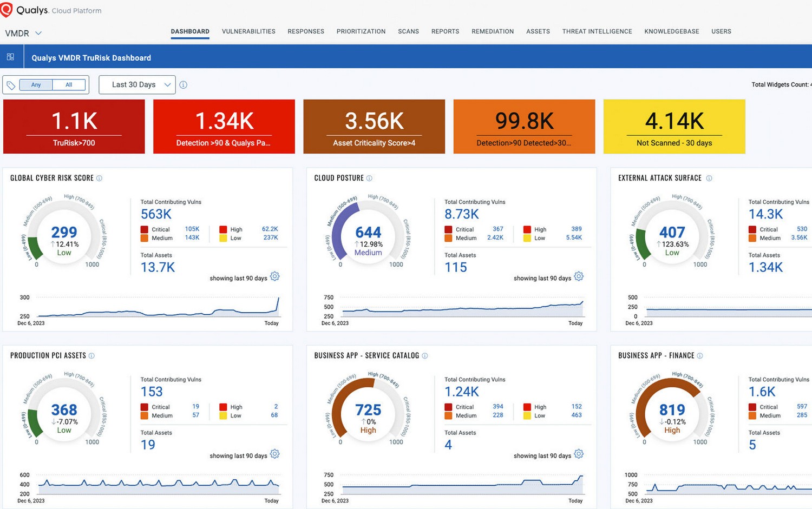Screen dimensions: 812x509
Task: Open the Reports tab
Action: (x=445, y=31)
